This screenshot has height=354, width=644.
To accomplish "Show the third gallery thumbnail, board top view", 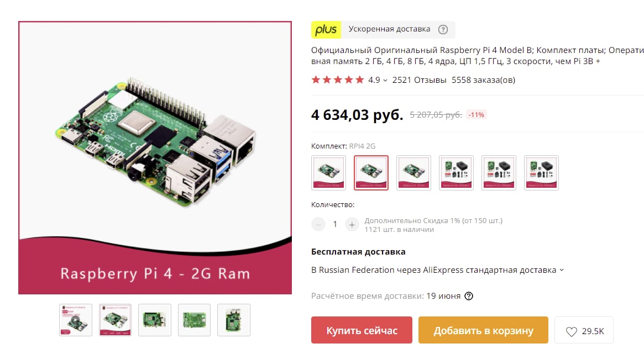I will coord(155,320).
